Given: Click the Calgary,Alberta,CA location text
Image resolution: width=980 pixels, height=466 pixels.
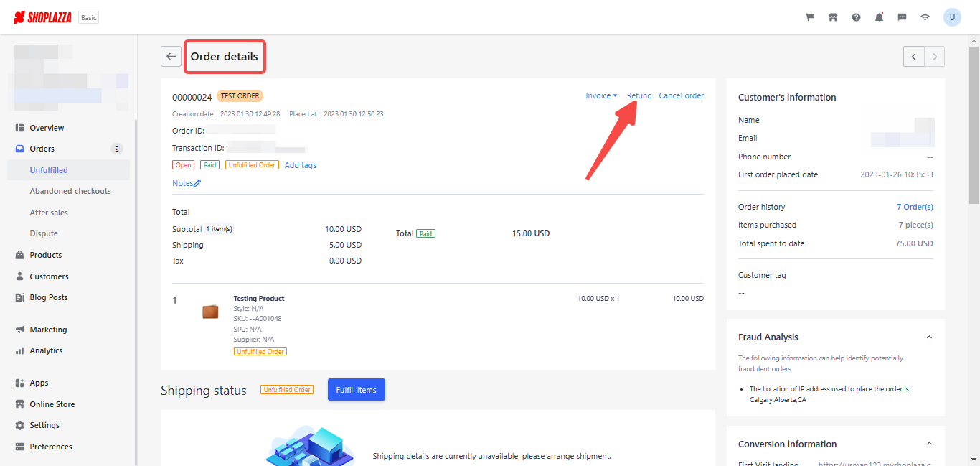Looking at the screenshot, I should (778, 400).
